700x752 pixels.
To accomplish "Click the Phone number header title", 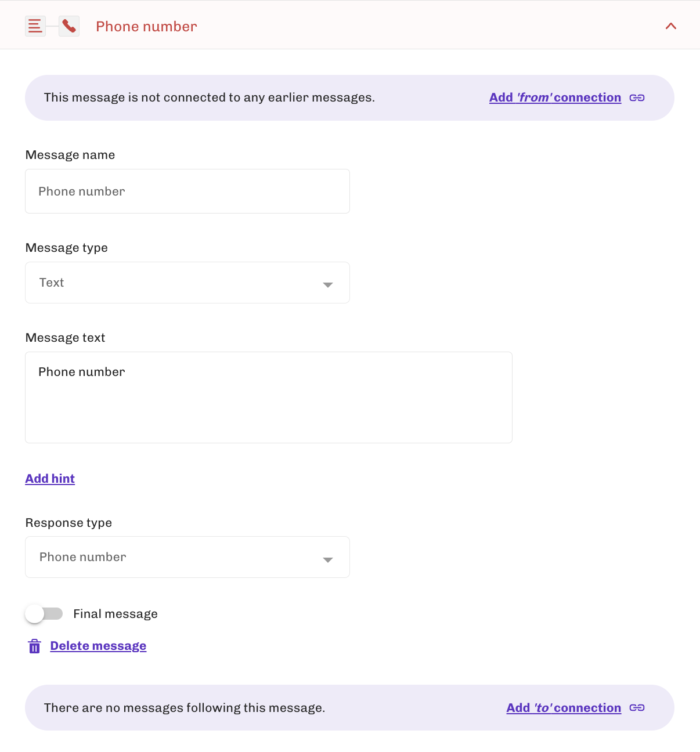I will click(x=146, y=27).
